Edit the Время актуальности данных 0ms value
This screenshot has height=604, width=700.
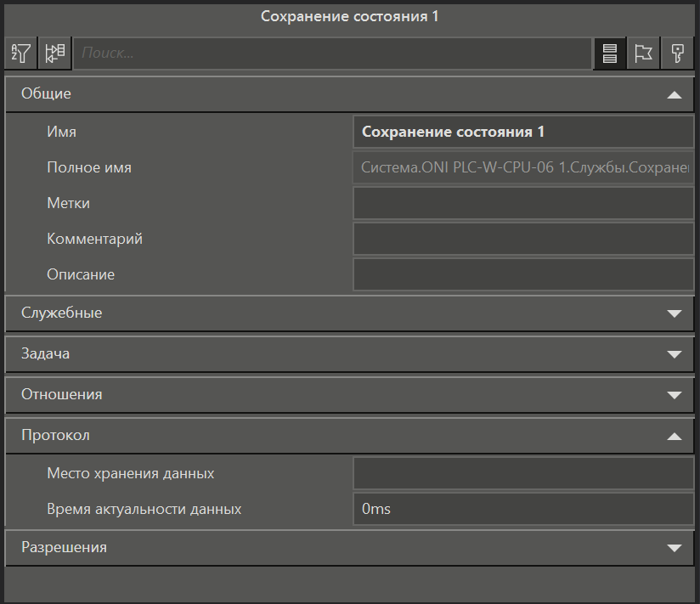click(523, 509)
